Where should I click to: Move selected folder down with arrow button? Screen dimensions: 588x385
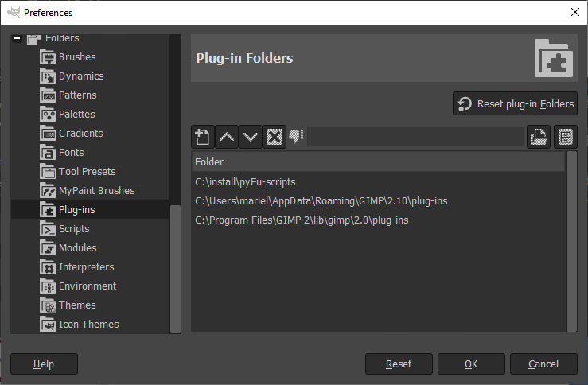pos(251,137)
